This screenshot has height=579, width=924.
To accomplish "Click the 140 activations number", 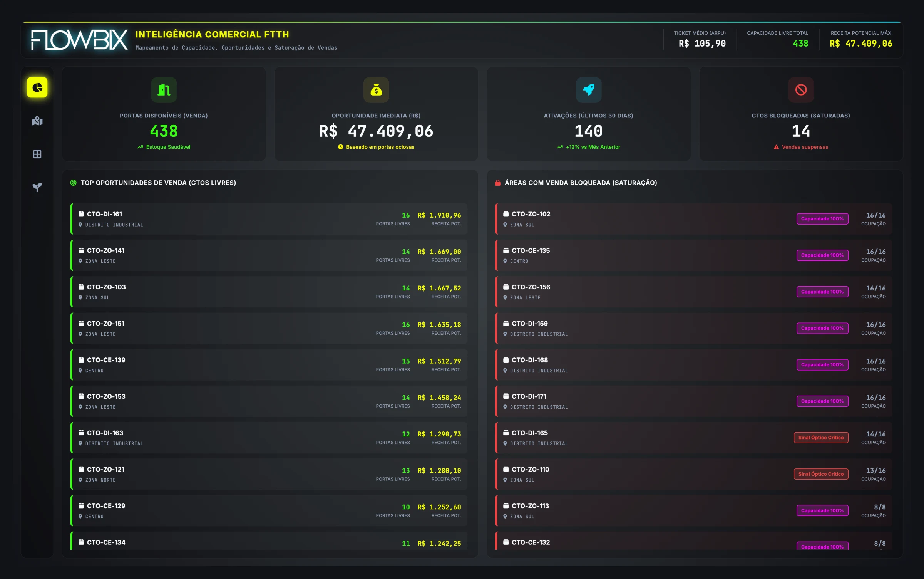I will (x=589, y=131).
